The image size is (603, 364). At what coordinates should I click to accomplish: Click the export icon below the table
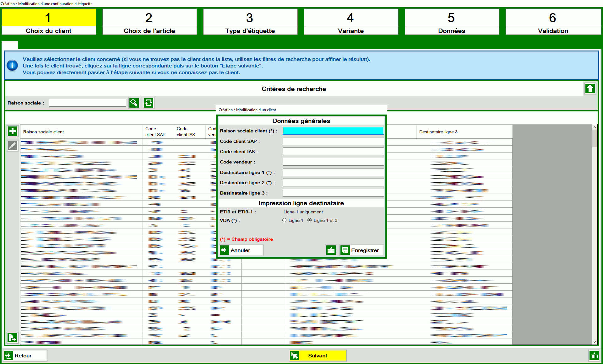12,338
